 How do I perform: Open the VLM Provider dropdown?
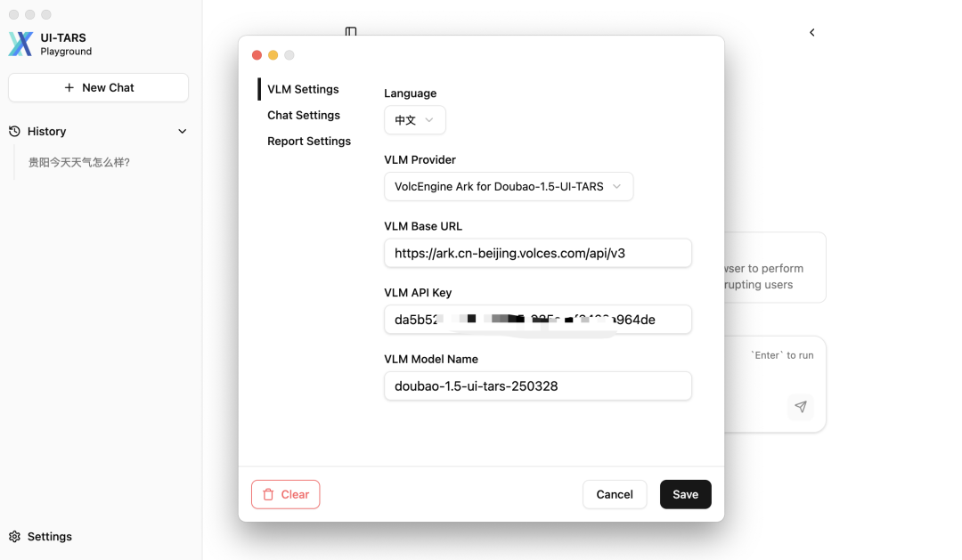[509, 186]
